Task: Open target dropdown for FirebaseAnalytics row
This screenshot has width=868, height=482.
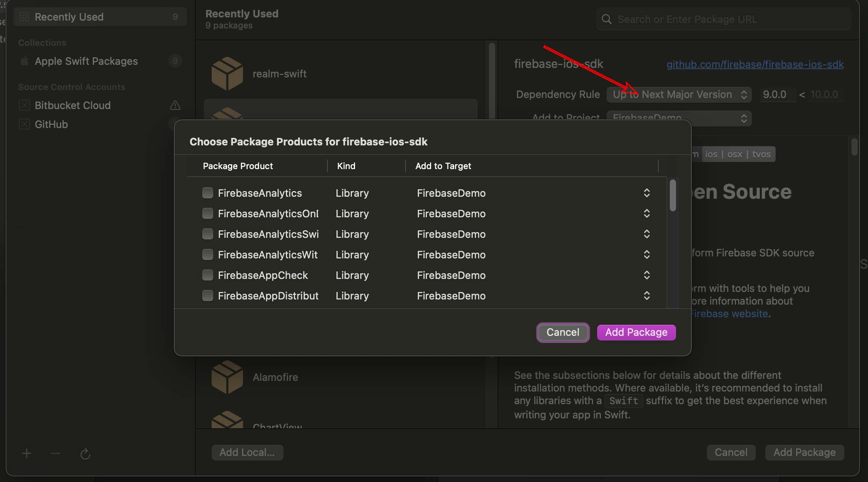Action: coord(646,193)
